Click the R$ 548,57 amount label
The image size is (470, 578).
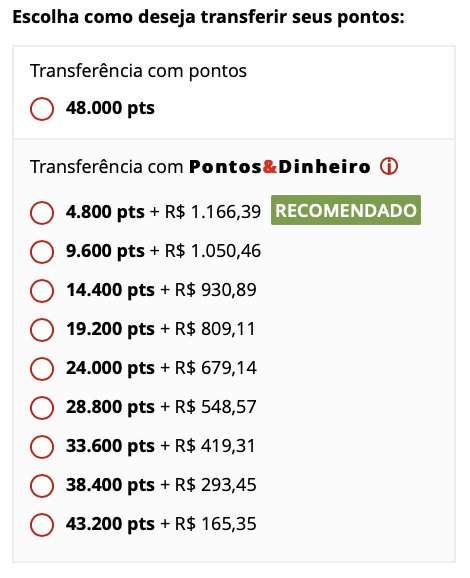[216, 407]
